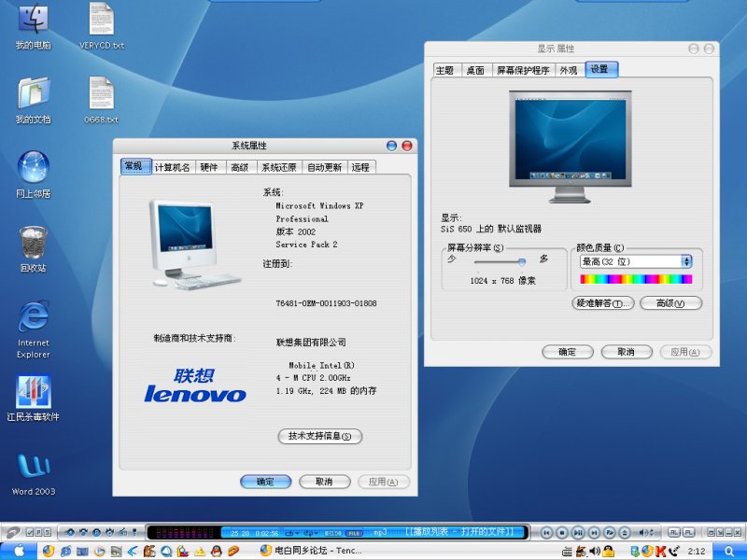The height and width of the screenshot is (560, 747).
Task: Click the Next track button on the player
Action: tap(593, 532)
